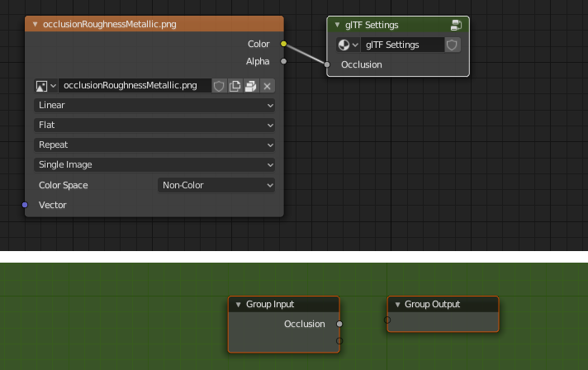Screen dimensions: 588x370
Task: Open image file with the Open Image icon
Action: click(251, 86)
